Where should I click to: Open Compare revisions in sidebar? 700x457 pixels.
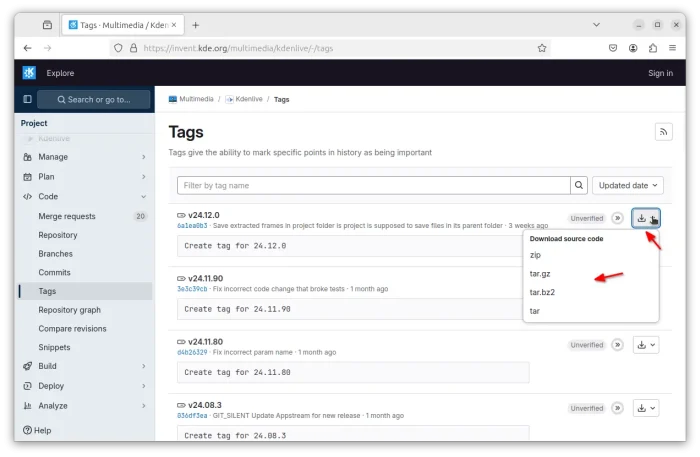click(72, 329)
